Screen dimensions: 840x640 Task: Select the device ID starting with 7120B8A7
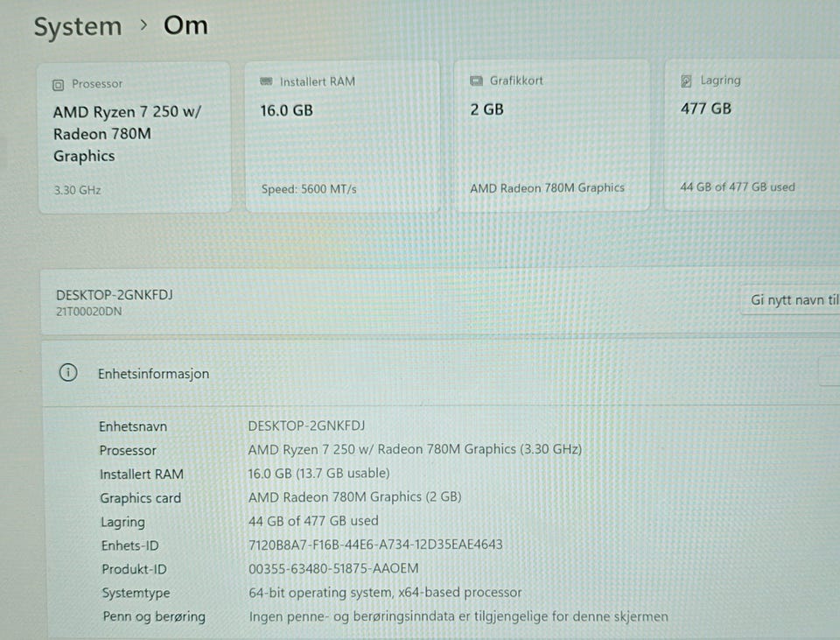click(375, 545)
